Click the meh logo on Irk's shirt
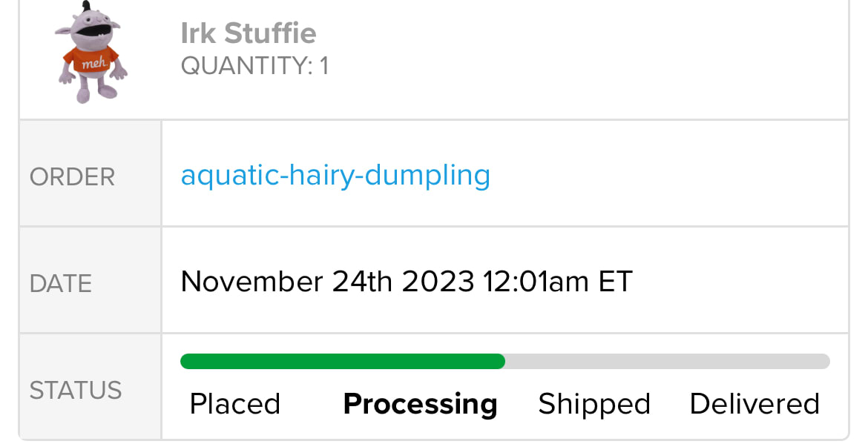868x444 pixels. 94,64
